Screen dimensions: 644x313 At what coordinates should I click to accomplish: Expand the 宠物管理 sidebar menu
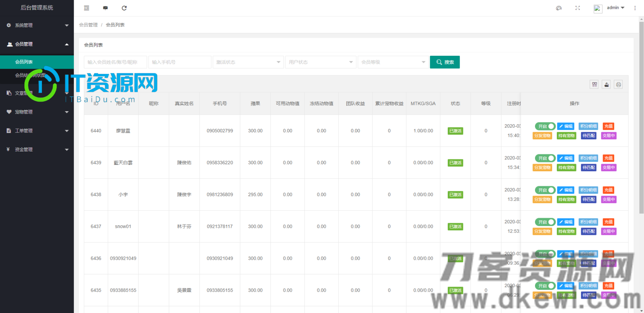(37, 112)
